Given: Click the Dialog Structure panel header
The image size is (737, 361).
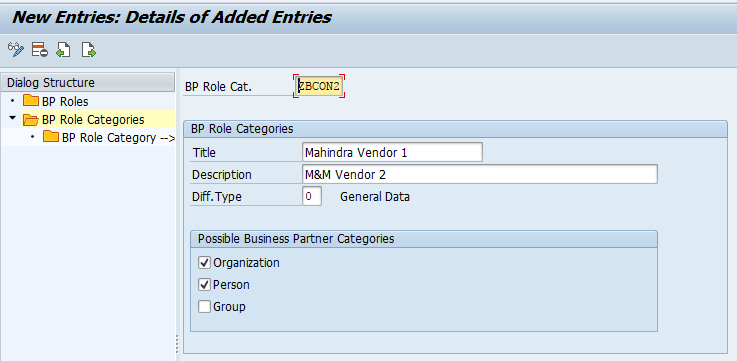Looking at the screenshot, I should (x=88, y=82).
